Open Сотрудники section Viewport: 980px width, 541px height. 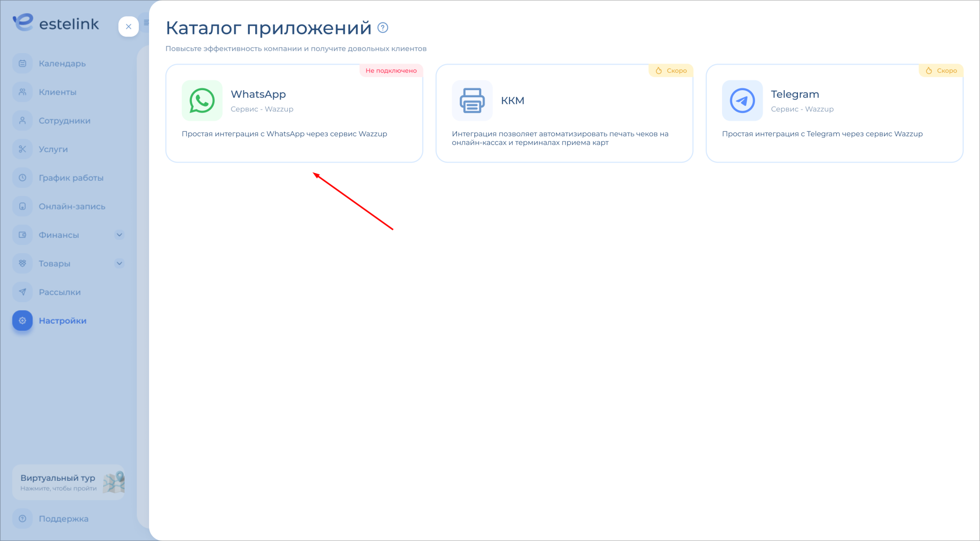[x=65, y=121]
